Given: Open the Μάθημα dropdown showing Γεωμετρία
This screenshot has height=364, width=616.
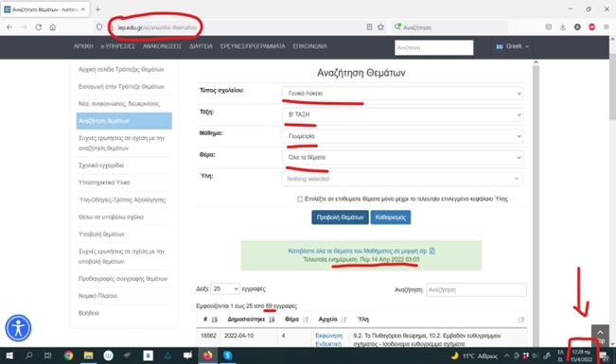Looking at the screenshot, I should pyautogui.click(x=402, y=136).
